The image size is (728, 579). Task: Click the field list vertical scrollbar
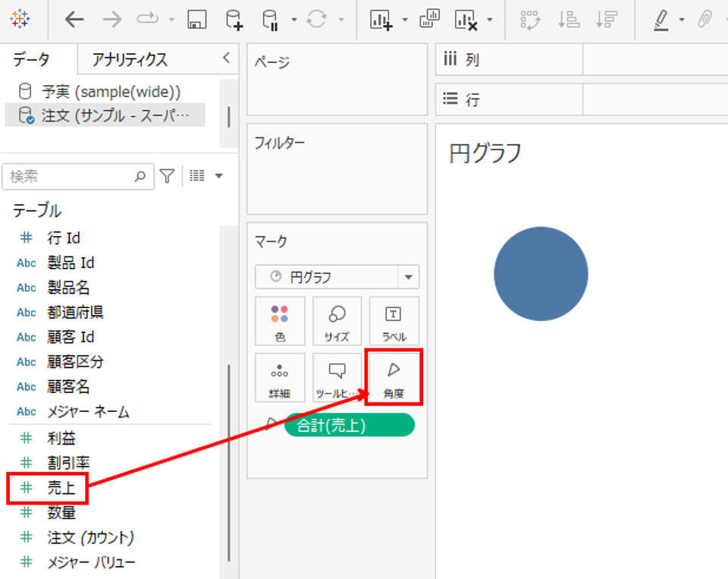coord(229,463)
